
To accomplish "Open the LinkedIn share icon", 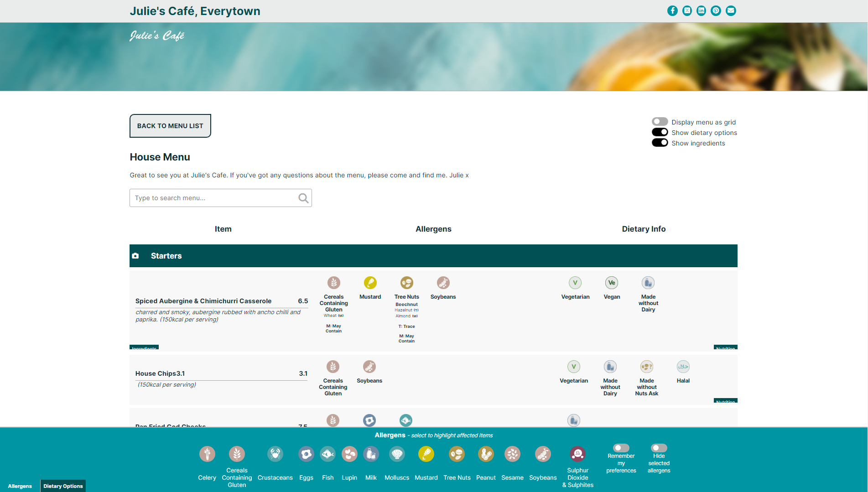I will click(x=702, y=11).
